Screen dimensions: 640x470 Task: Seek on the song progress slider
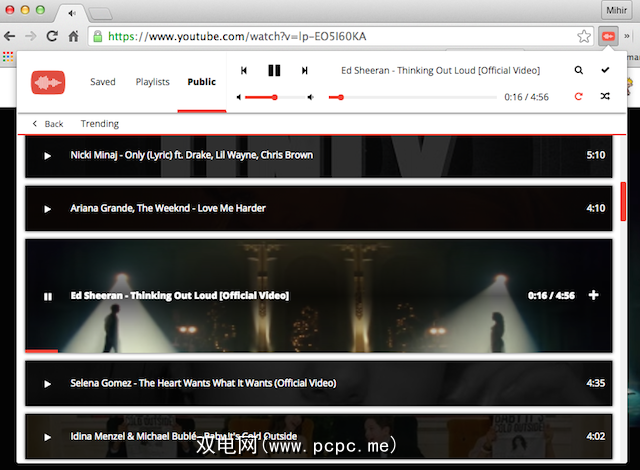pyautogui.click(x=412, y=97)
